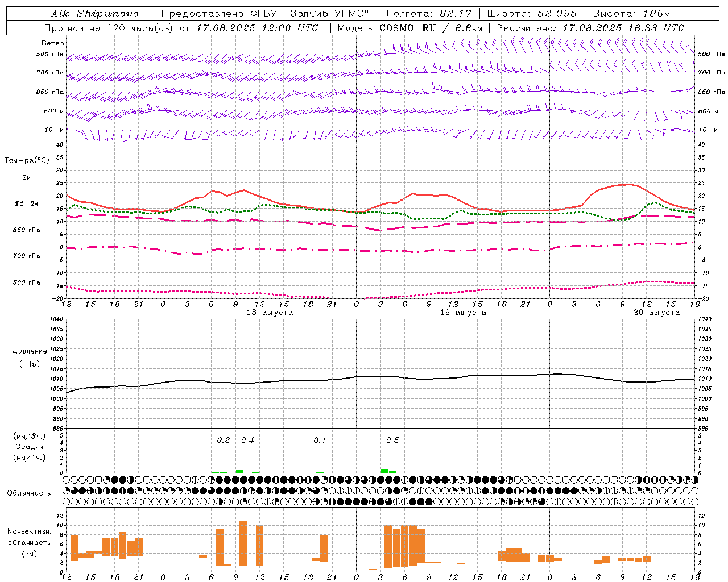Click the longitude value Долгота: 82.17
Viewport: 728px width, 582px height.
click(428, 14)
